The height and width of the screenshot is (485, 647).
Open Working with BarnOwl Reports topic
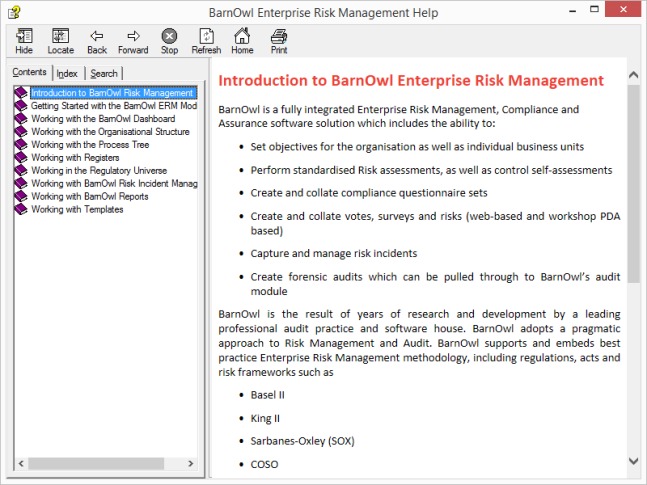pyautogui.click(x=90, y=196)
